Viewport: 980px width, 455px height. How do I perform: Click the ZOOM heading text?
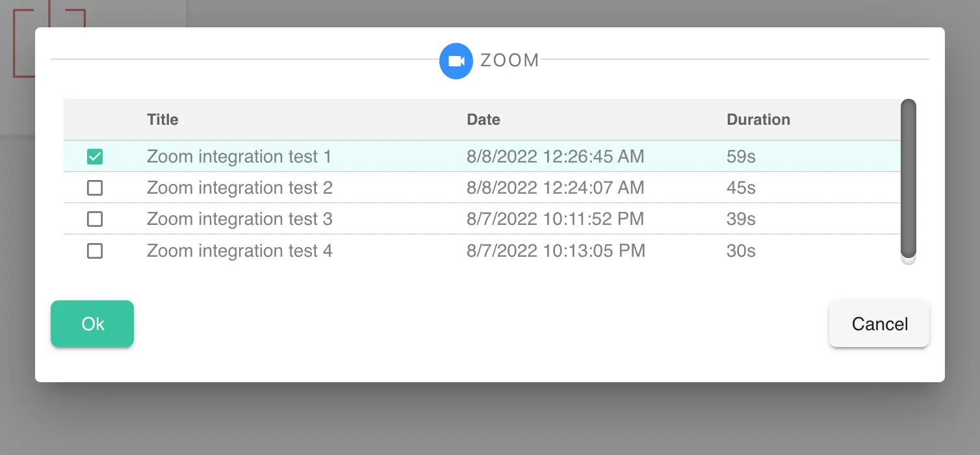[x=509, y=60]
